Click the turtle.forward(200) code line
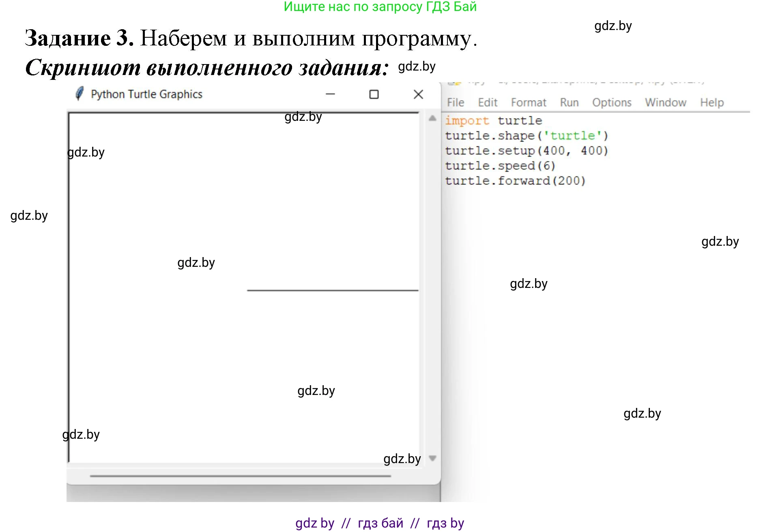Viewport: 761px width, 532px height. [x=515, y=181]
